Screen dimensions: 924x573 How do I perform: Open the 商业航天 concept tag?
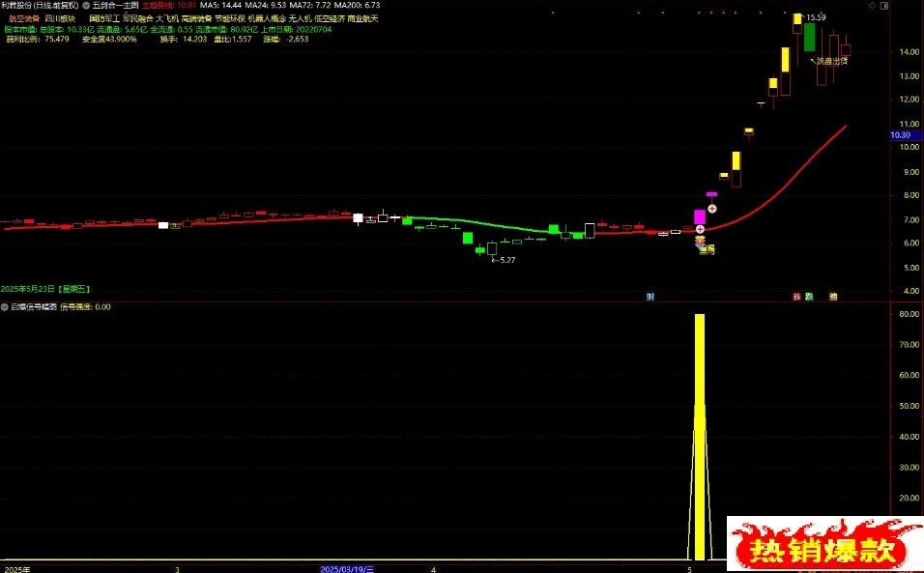tap(363, 19)
